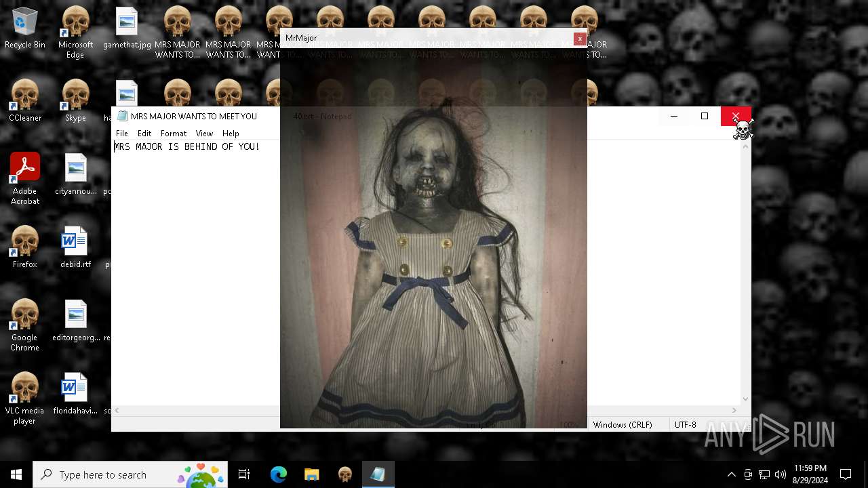Select debid.rtf document on desktop
868x488 pixels.
[75, 247]
